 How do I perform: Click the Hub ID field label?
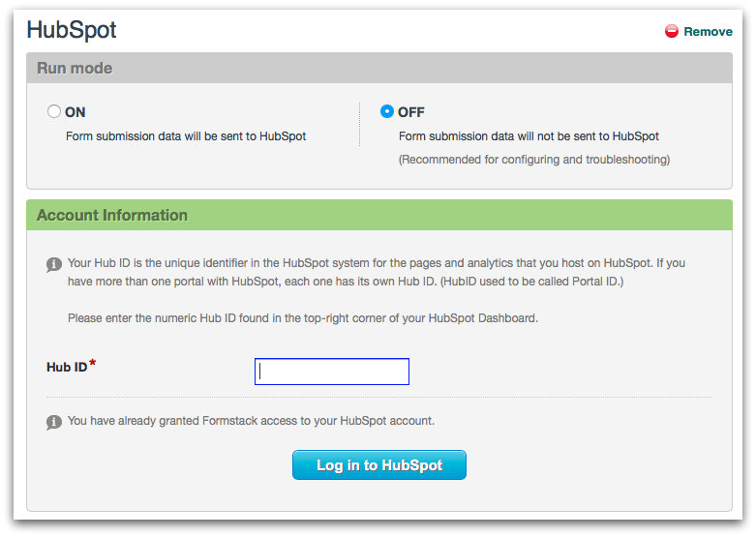point(67,368)
